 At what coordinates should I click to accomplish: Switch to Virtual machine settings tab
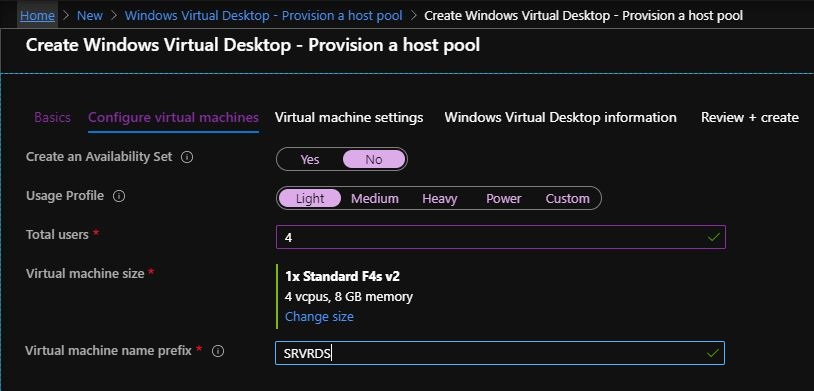(349, 117)
